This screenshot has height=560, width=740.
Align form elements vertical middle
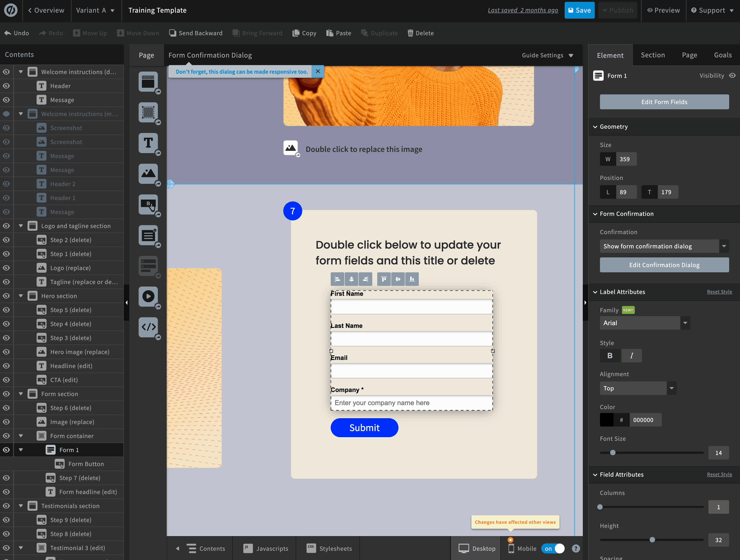(398, 279)
